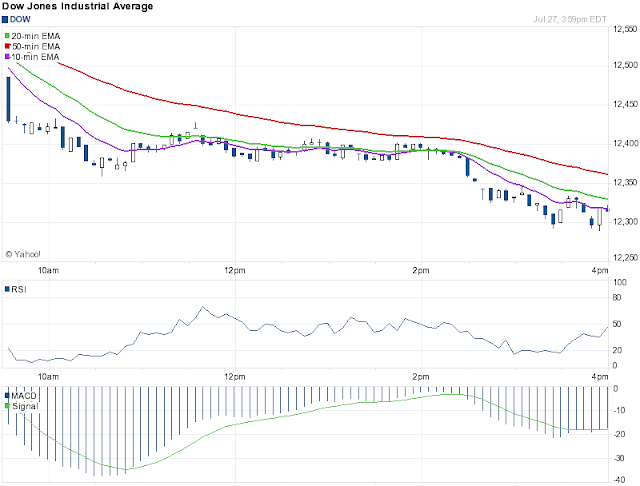This screenshot has width=640, height=486.
Task: Click the 12,450 price axis label
Action: click(625, 104)
